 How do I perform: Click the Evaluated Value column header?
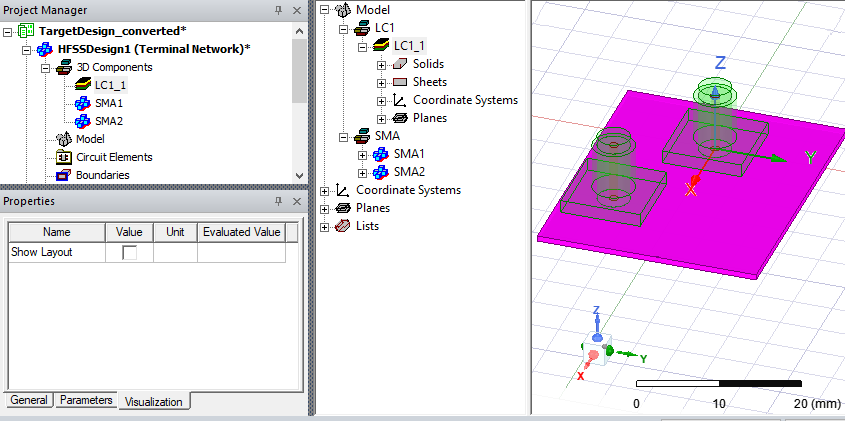[x=241, y=232]
